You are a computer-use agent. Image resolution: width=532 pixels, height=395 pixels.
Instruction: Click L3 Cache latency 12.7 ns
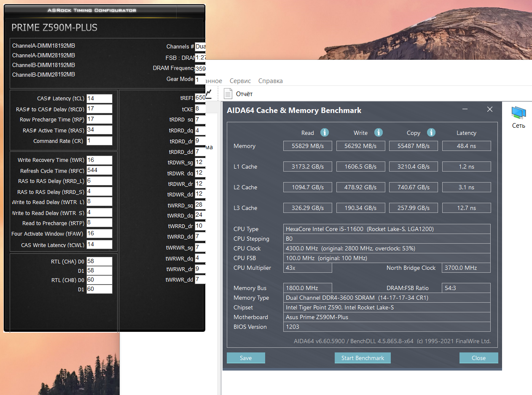466,208
